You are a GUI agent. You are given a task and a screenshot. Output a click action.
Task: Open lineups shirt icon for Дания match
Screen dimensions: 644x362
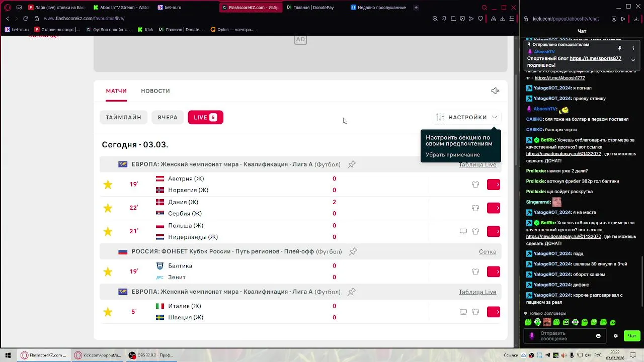point(475,208)
